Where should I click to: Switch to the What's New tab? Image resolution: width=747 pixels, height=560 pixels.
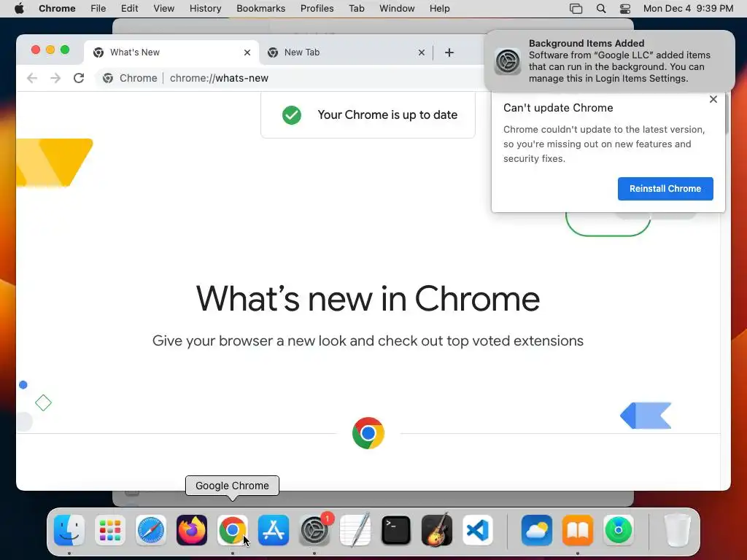172,52
